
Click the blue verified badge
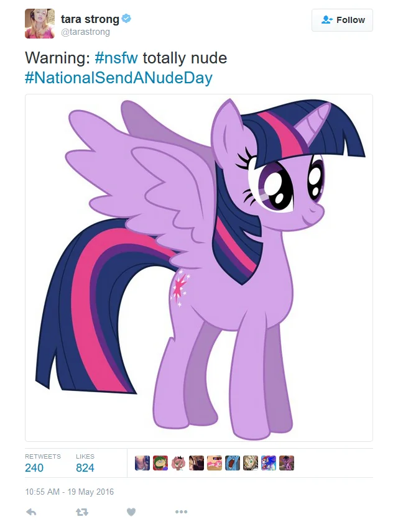point(126,19)
